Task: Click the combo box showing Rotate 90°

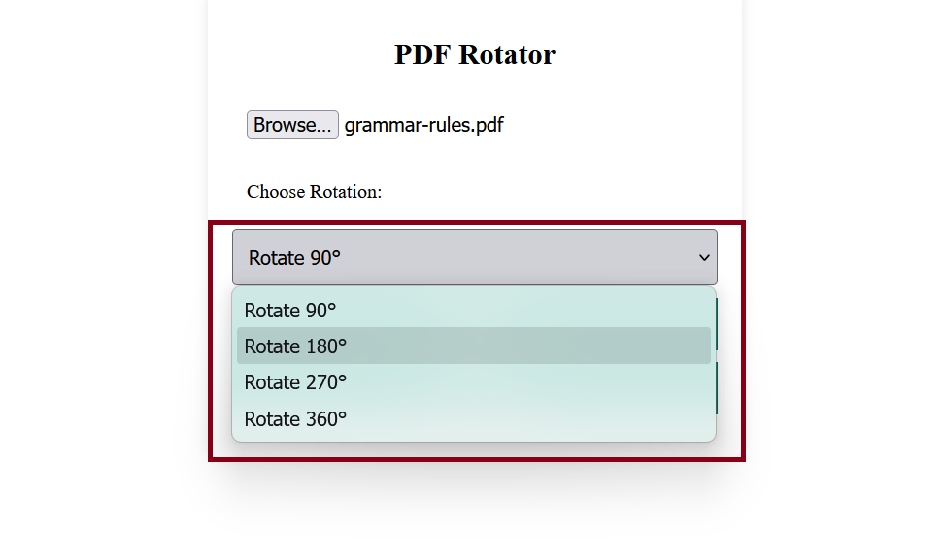Action: (474, 257)
